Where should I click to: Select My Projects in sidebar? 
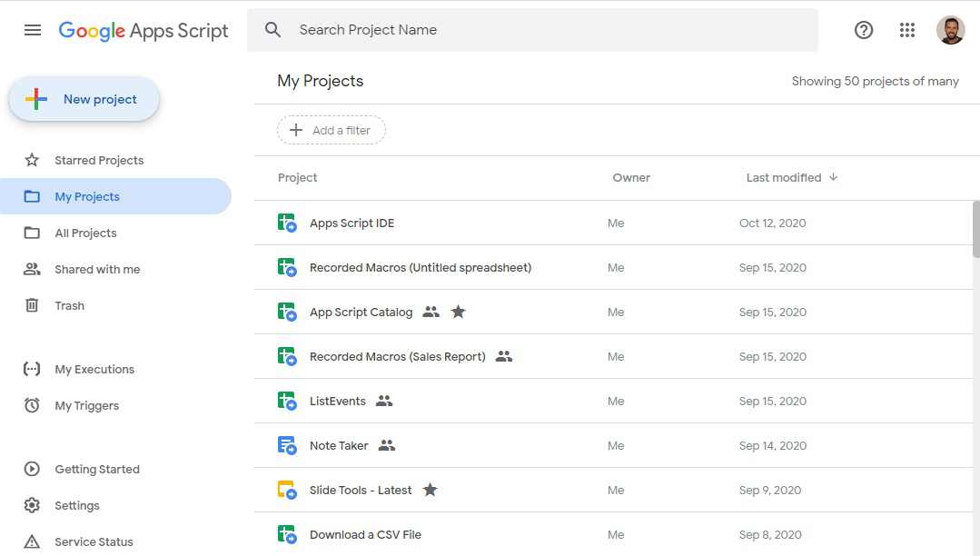click(x=115, y=196)
